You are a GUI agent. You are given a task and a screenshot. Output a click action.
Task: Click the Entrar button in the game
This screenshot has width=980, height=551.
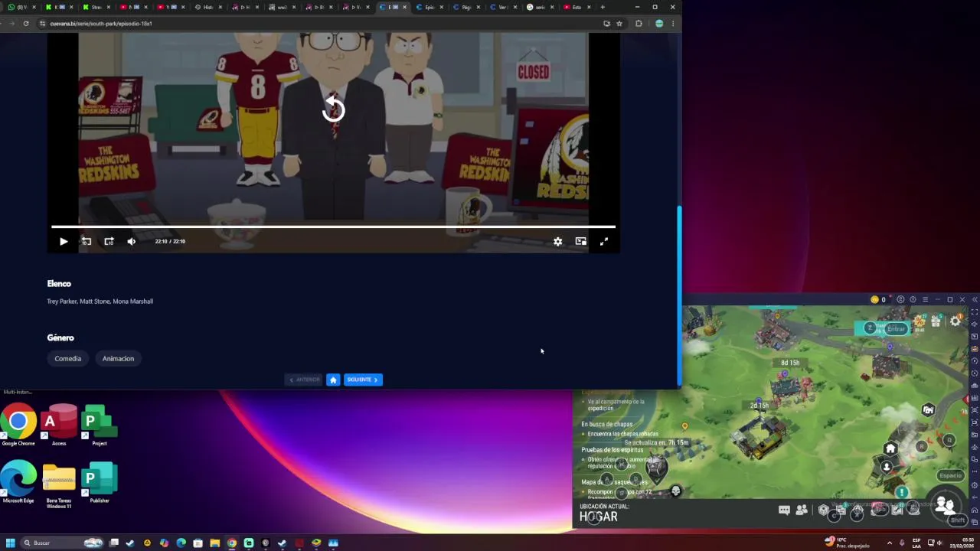click(896, 328)
